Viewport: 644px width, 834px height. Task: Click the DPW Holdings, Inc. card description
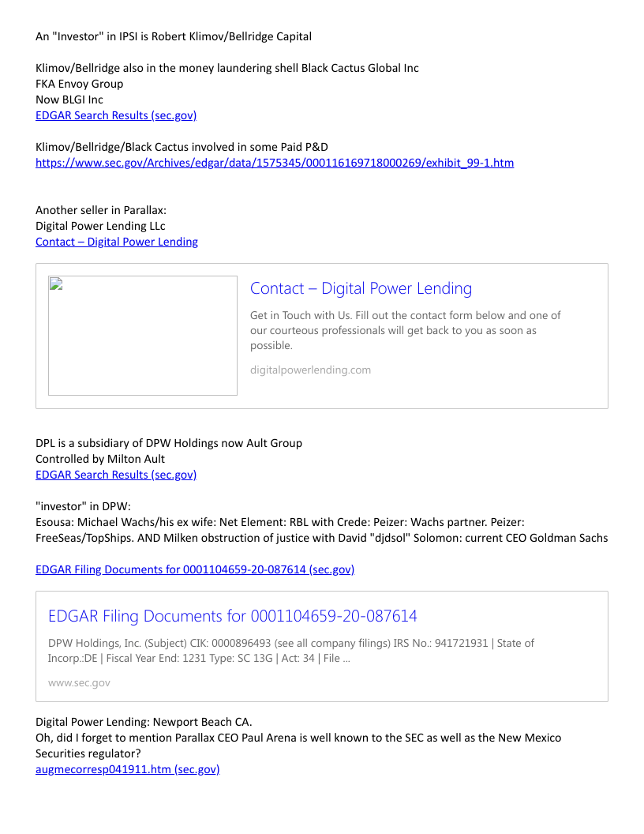(x=291, y=651)
